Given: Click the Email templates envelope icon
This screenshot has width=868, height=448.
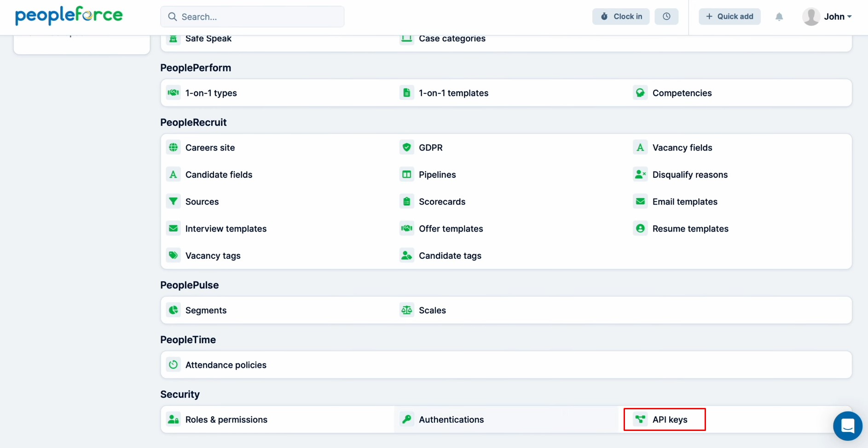Looking at the screenshot, I should [640, 201].
